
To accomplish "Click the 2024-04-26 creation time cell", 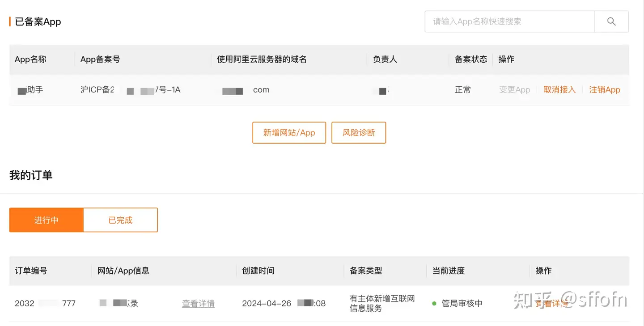I will coord(284,304).
